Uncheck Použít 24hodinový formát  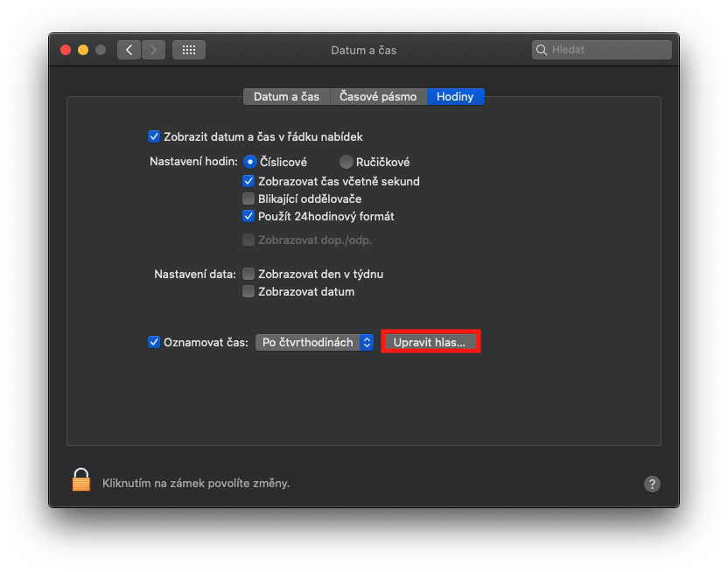point(248,216)
